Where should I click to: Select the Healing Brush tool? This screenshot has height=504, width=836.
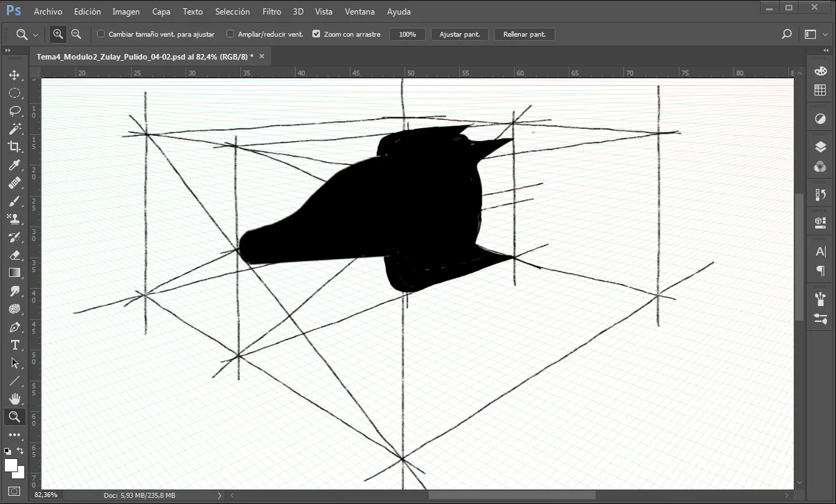[x=15, y=183]
